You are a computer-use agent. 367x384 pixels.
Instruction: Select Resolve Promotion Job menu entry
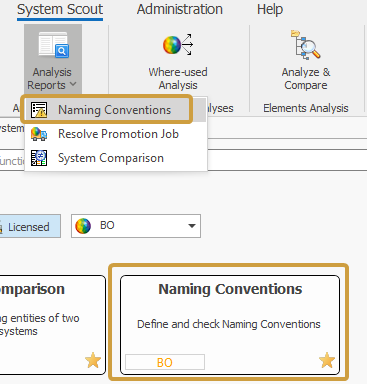click(116, 134)
